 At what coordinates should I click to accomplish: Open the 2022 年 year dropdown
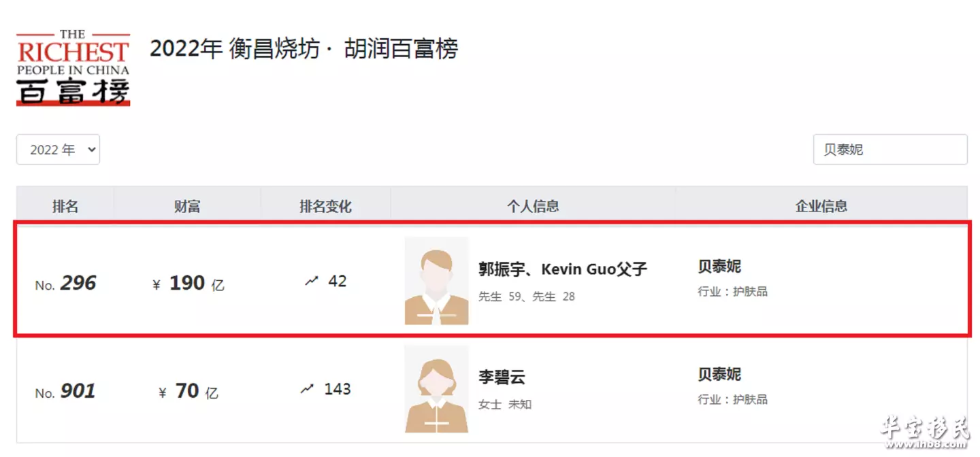58,150
